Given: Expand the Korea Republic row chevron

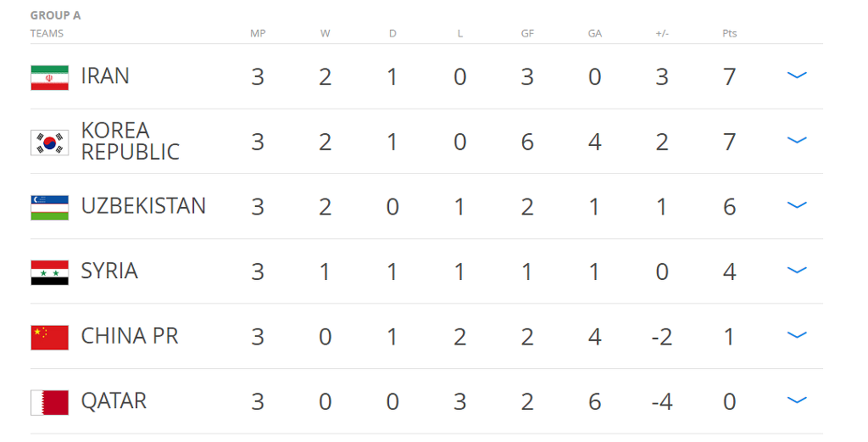Looking at the screenshot, I should [x=796, y=141].
